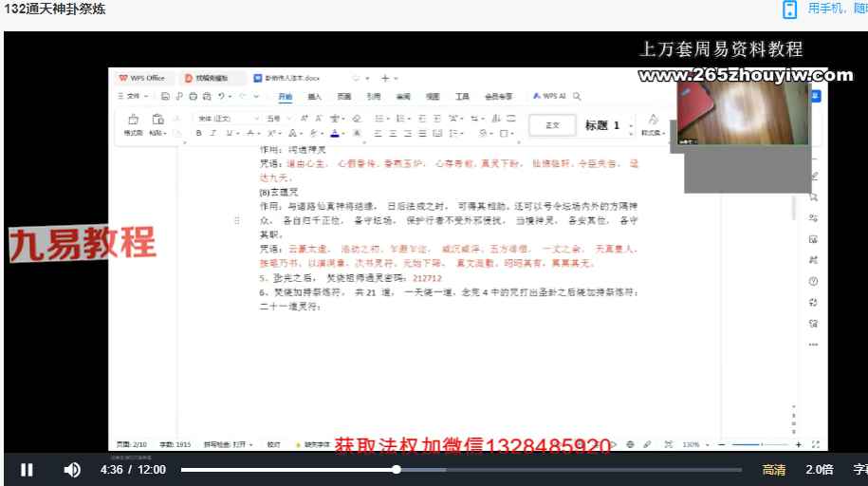Click the Bold B formatting icon
The image size is (868, 486).
click(199, 133)
